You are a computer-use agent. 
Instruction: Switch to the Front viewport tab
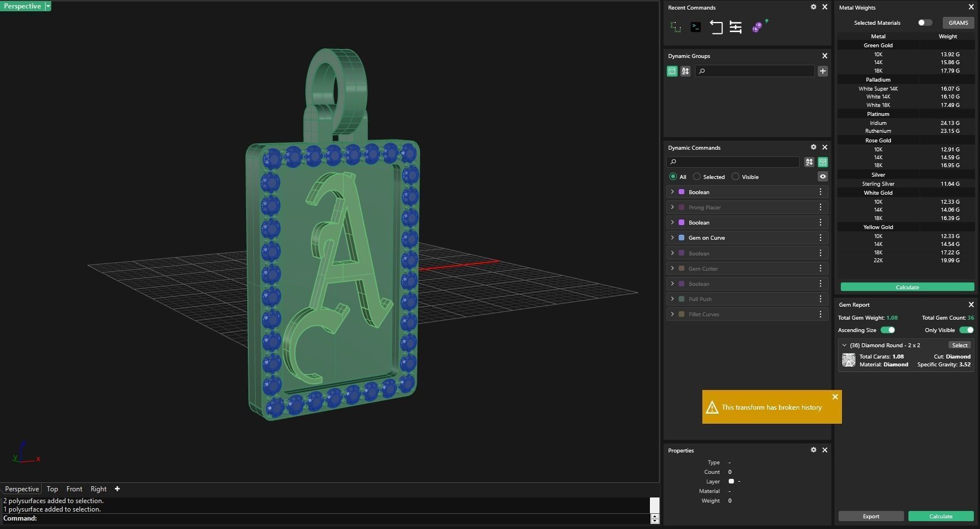click(x=74, y=489)
